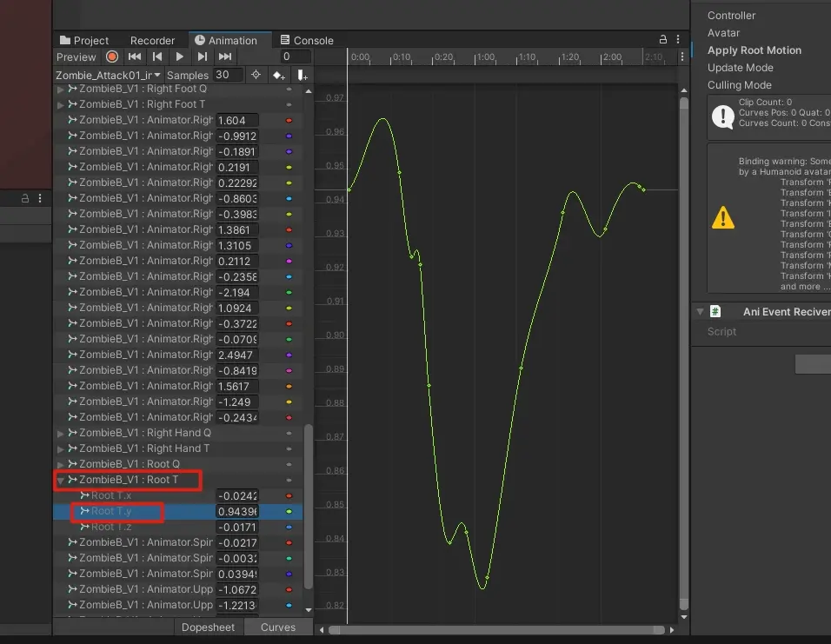
Task: Toggle the lock icon in the left panel
Action: [25, 198]
